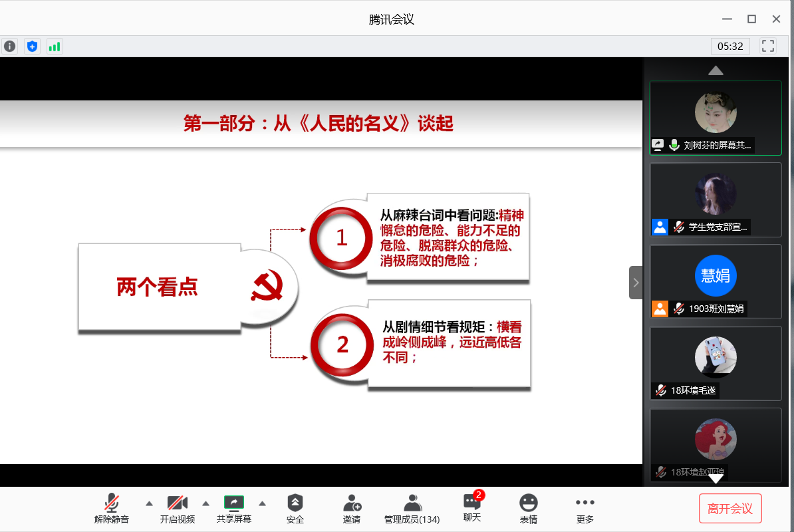Click 更多 for more options

point(585,509)
